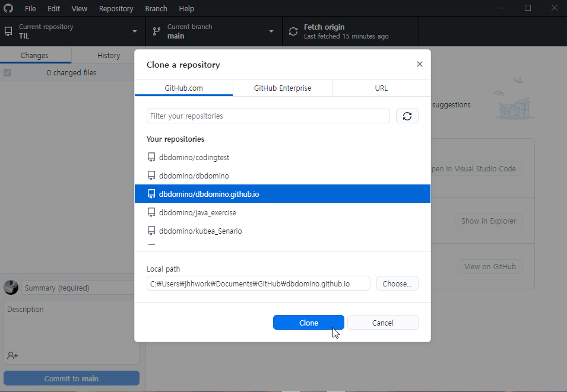Click Open in Visual Studio Code button
The width and height of the screenshot is (567, 392).
click(x=476, y=169)
